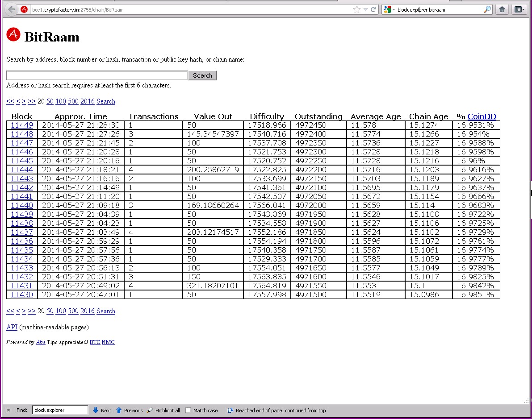Reload the page with the refresh icon
This screenshot has height=419, width=532.
click(373, 9)
